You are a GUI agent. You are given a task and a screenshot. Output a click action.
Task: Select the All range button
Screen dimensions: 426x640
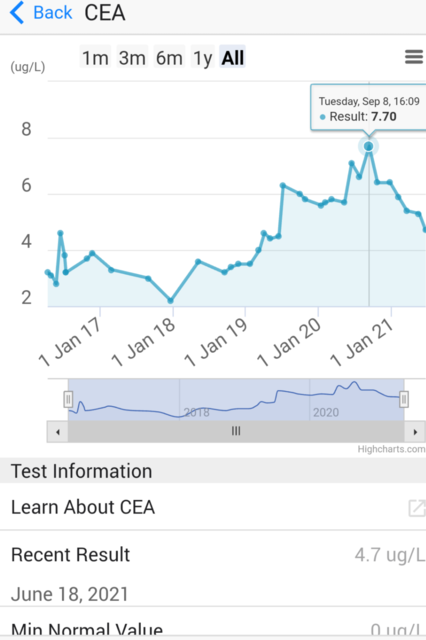click(x=233, y=58)
